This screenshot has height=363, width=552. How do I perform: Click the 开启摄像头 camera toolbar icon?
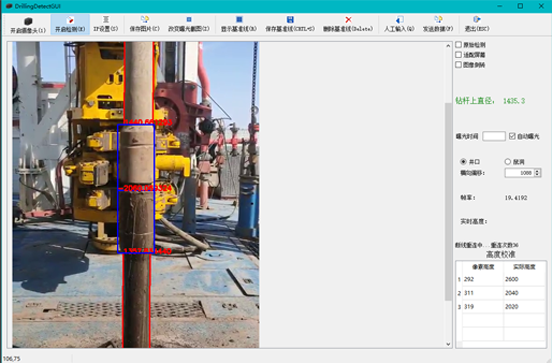(28, 21)
